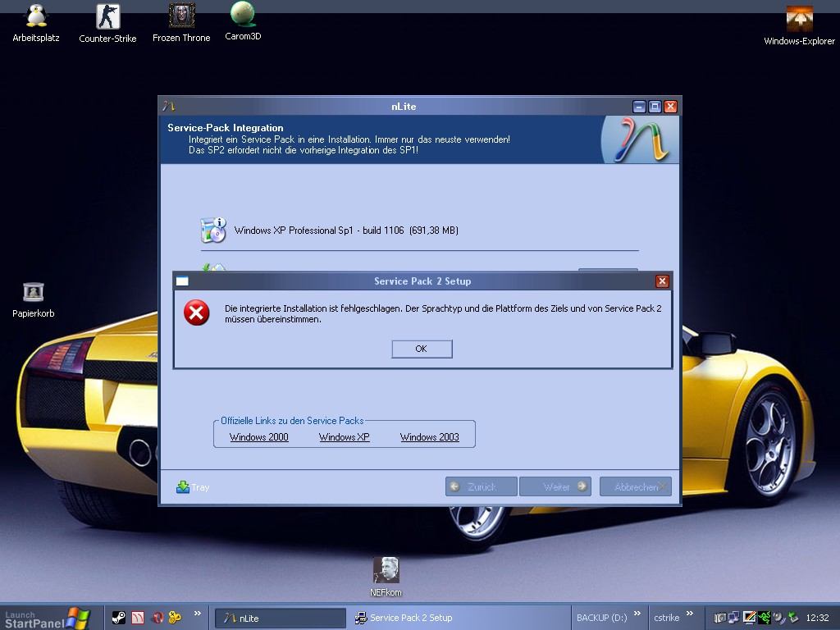This screenshot has height=630, width=840.
Task: Open the Windows XP service pack link
Action: pos(344,437)
